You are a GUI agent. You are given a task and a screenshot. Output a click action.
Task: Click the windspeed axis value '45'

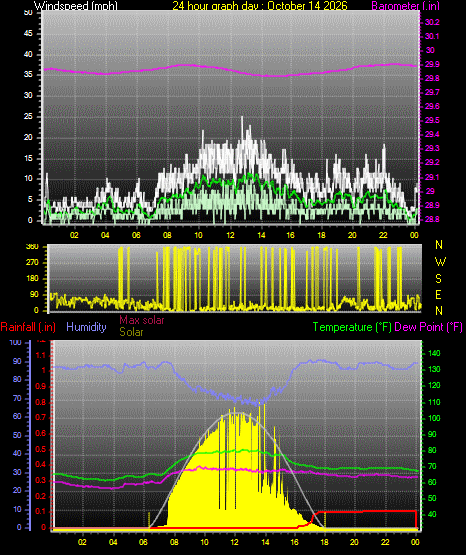click(28, 34)
